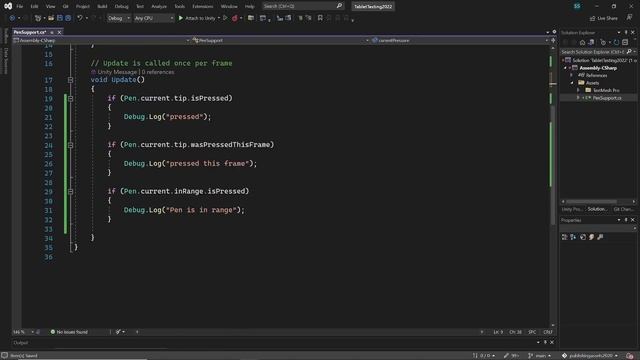This screenshot has width=640, height=360.
Task: Switch to the Solution Explorer bottom tab
Action: pyautogui.click(x=598, y=209)
